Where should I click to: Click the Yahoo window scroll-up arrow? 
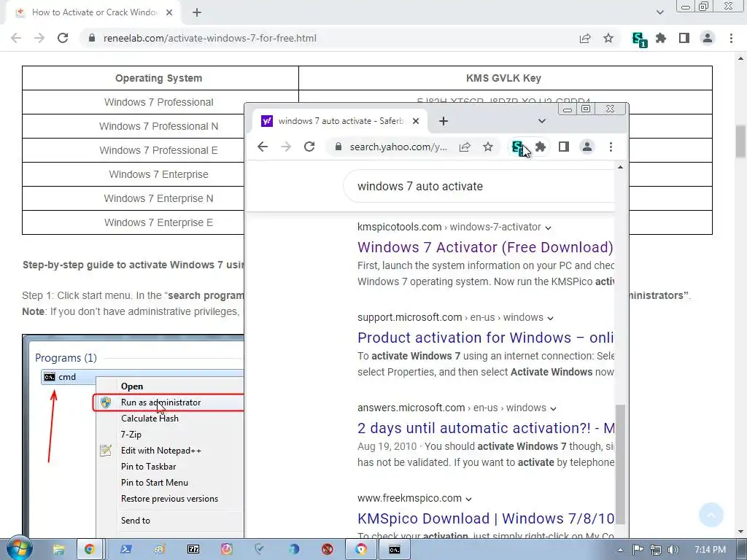click(620, 167)
